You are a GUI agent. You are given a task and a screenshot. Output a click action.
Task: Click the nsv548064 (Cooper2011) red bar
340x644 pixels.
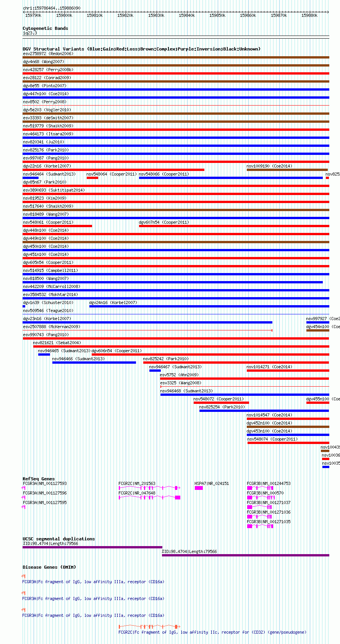[92, 178]
